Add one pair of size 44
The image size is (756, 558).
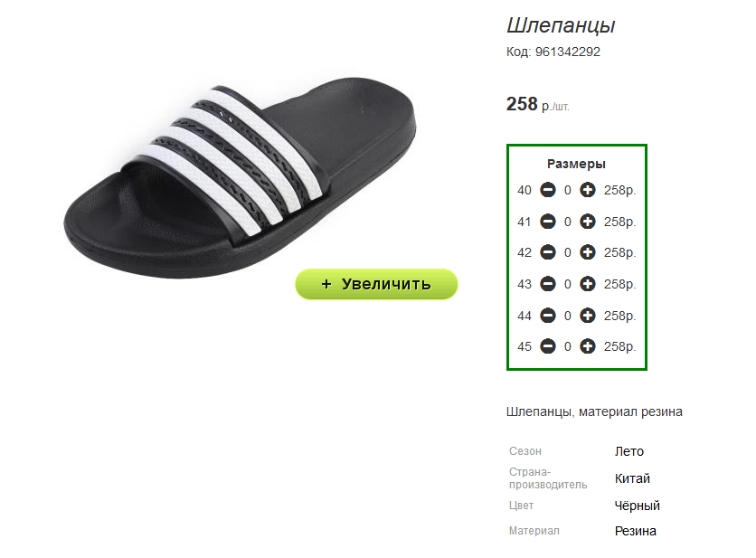587,316
